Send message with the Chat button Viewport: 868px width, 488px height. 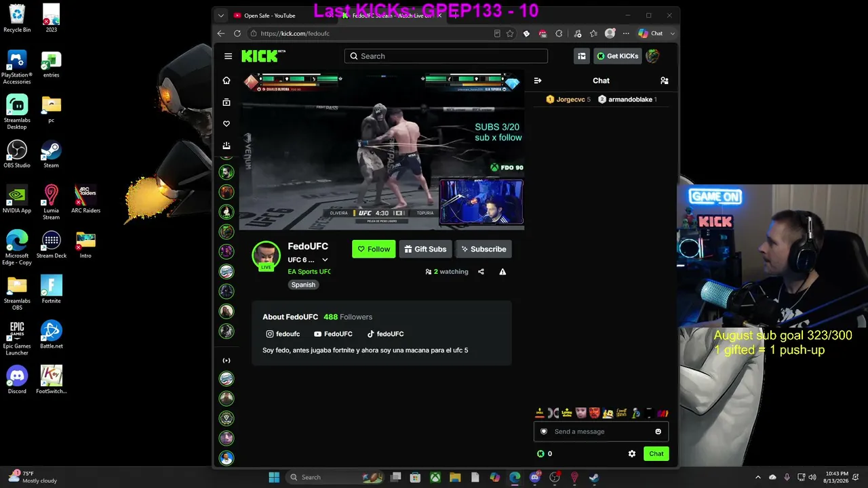click(x=656, y=454)
